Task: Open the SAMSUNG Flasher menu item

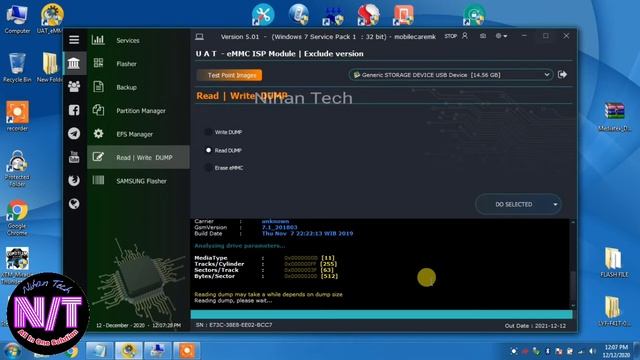Action: click(x=138, y=181)
